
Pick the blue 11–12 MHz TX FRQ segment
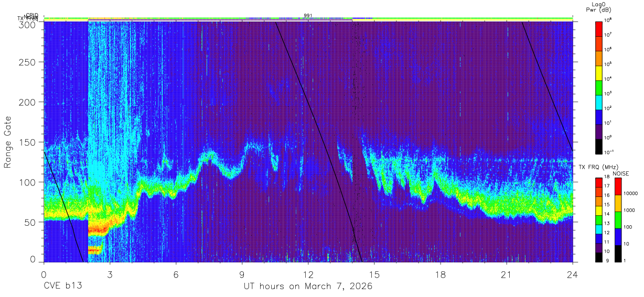pyautogui.click(x=598, y=238)
